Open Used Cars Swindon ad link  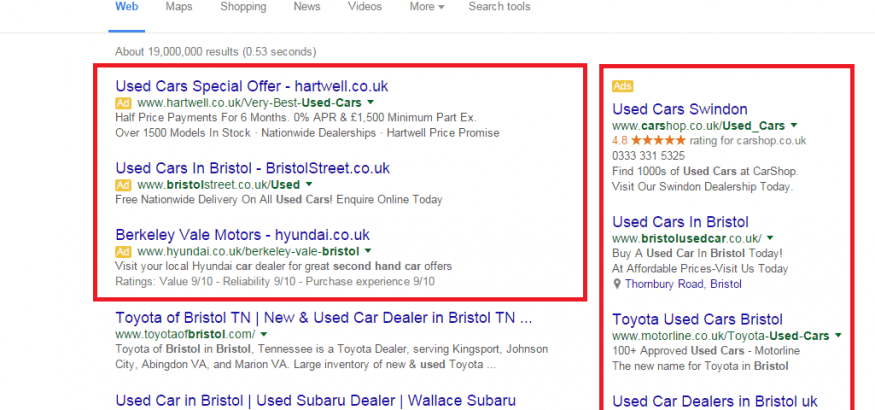click(x=680, y=109)
